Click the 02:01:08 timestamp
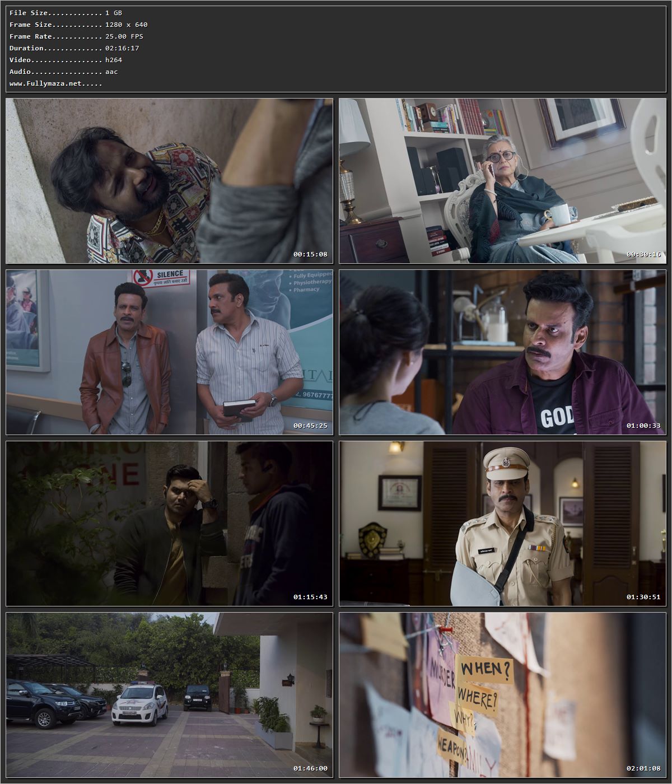Image resolution: width=672 pixels, height=784 pixels. coord(643,768)
